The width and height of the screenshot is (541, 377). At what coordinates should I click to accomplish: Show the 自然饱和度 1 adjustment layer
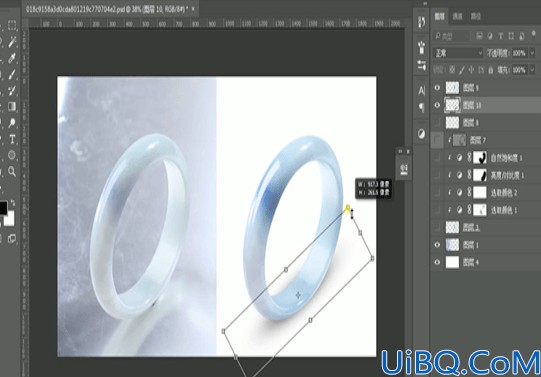click(x=437, y=158)
